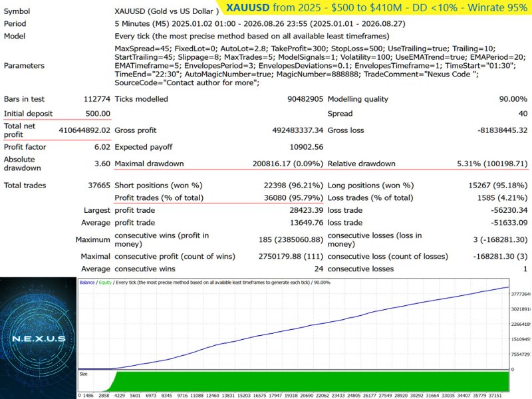Image resolution: width=532 pixels, height=399 pixels.
Task: Click the 'Size' label in the lower chart
Action: (x=84, y=374)
